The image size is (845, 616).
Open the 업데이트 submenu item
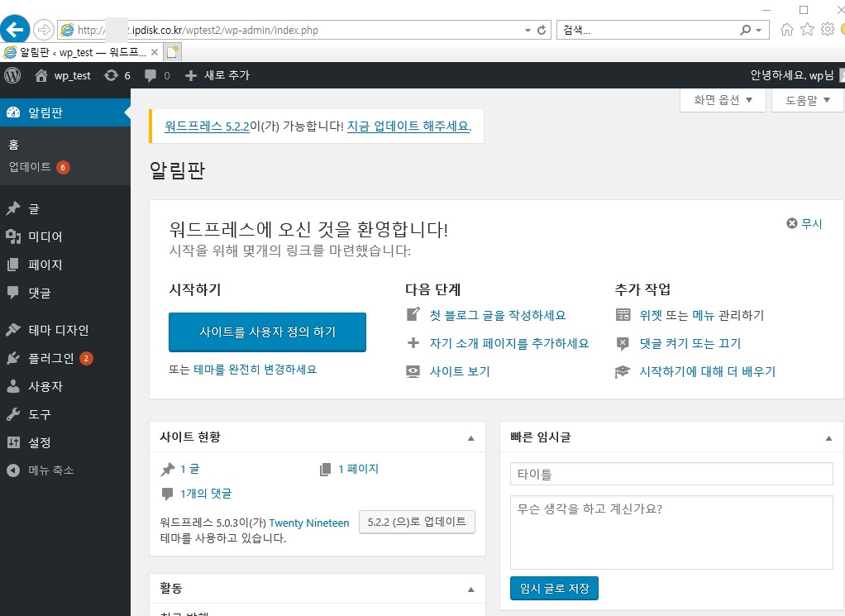coord(30,167)
